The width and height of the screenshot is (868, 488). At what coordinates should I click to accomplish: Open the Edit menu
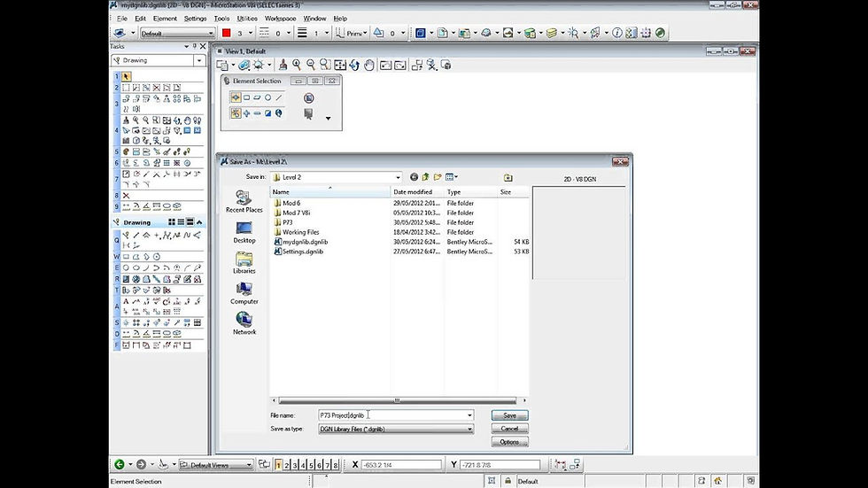tap(141, 19)
